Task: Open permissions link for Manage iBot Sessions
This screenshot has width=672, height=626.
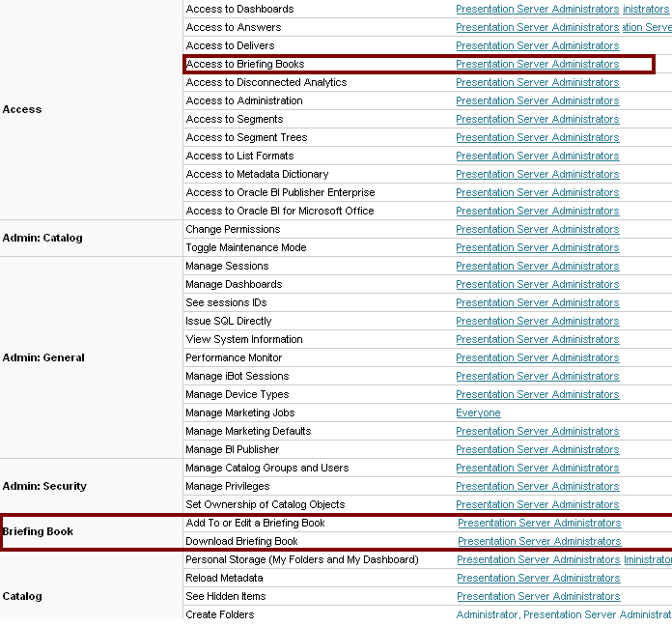Action: 538,377
